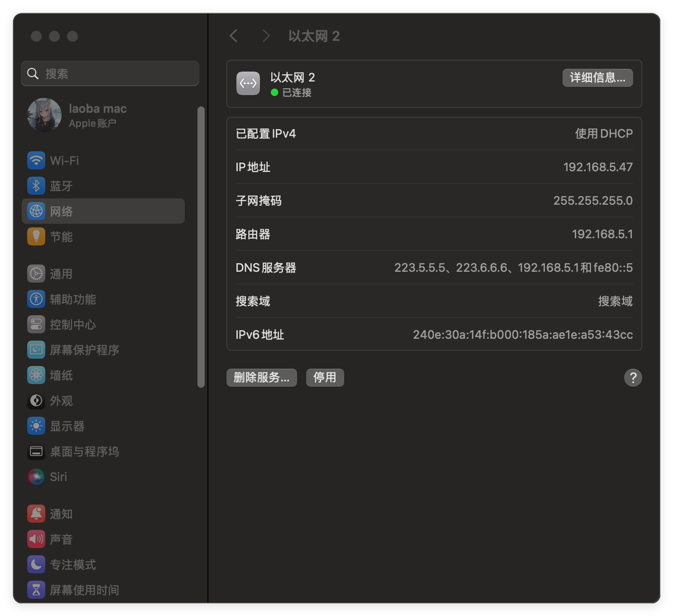Select the 专注模式 focus moon icon
This screenshot has height=616, width=673.
pyautogui.click(x=36, y=564)
